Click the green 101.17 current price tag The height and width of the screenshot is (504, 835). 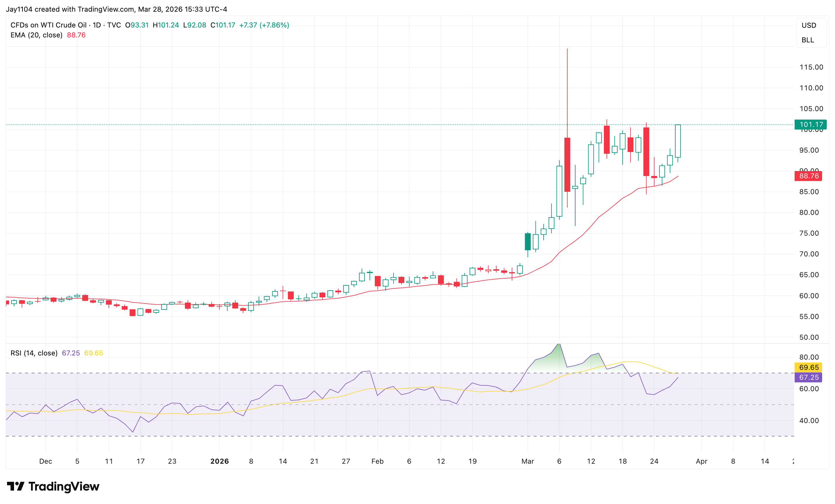coord(810,125)
